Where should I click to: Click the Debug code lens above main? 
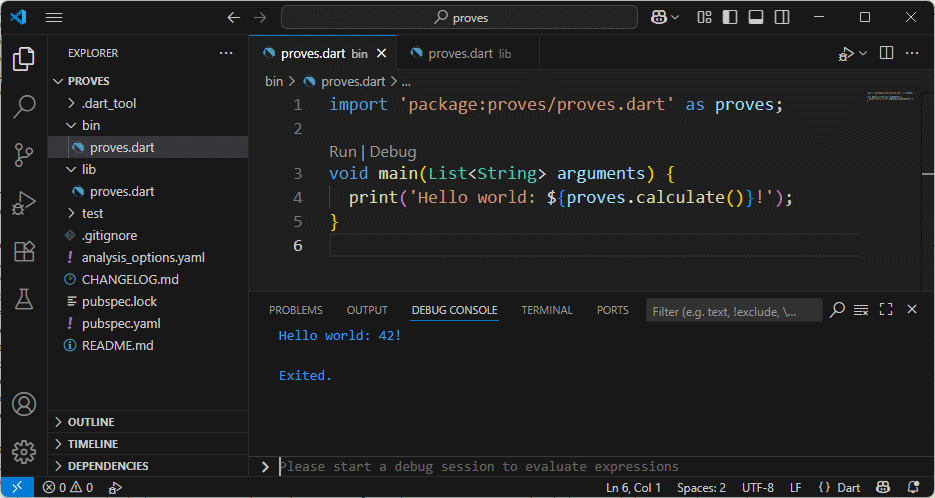click(392, 151)
